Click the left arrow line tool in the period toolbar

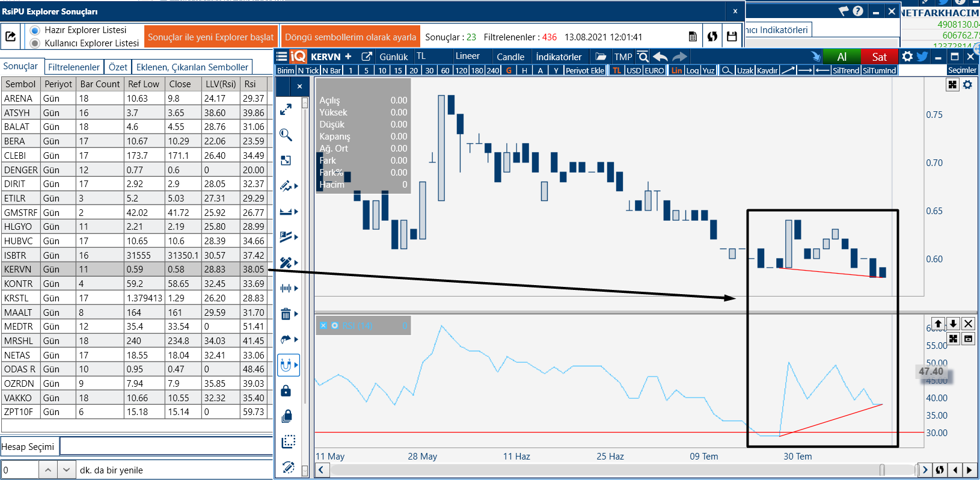[x=822, y=70]
